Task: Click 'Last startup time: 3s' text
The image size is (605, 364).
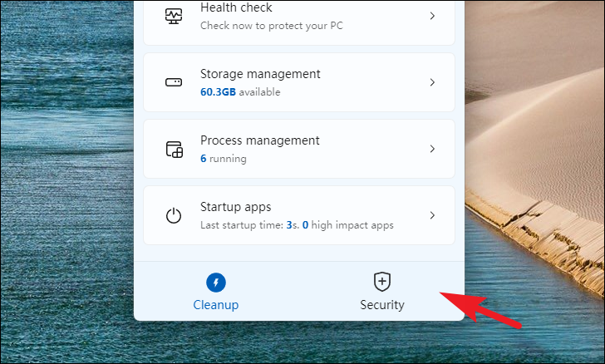Action: 249,225
